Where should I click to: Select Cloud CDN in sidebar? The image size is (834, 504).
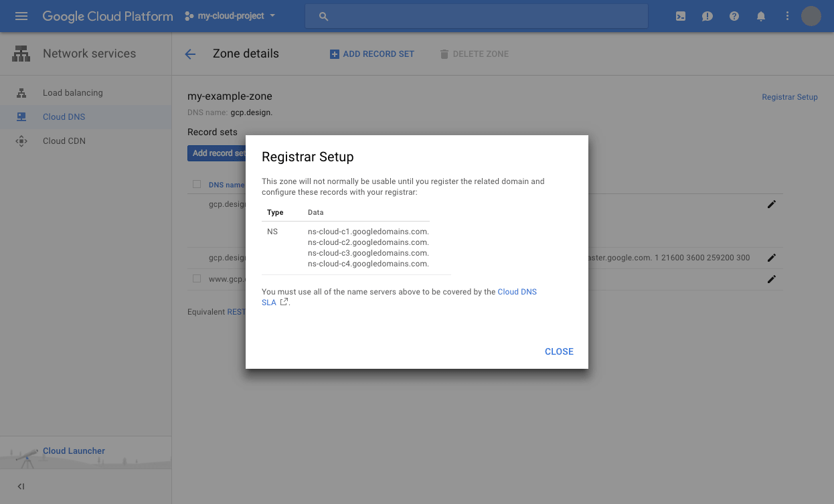point(86,141)
